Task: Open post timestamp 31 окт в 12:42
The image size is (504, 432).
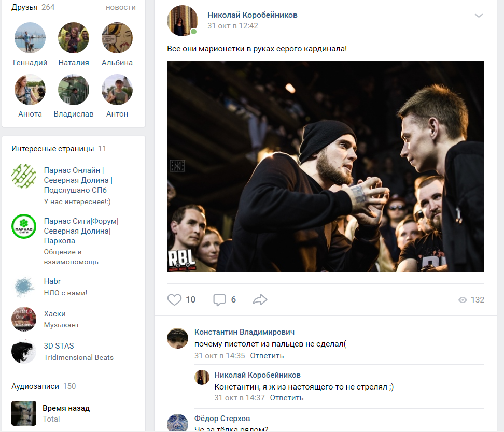Action: click(232, 26)
